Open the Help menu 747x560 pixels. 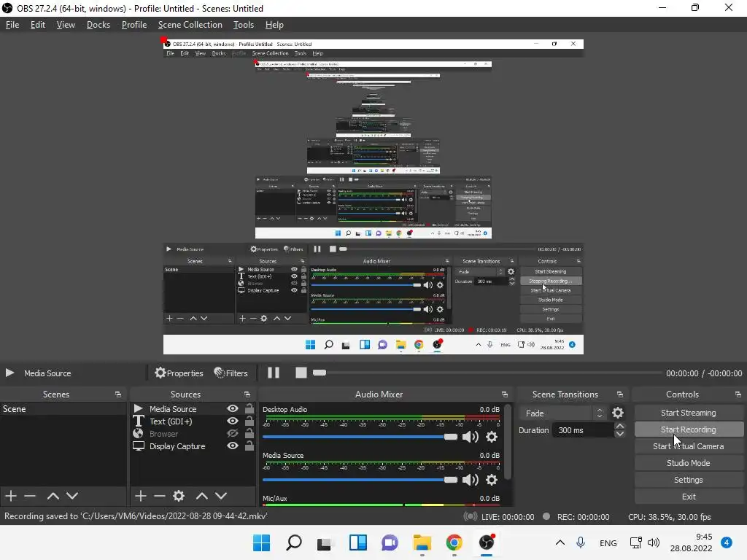274,25
